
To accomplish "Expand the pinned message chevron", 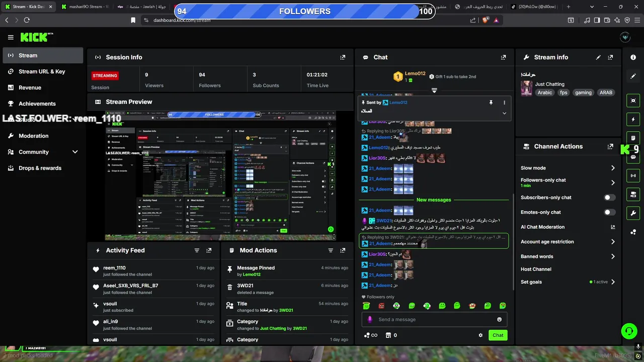I will pos(504,113).
